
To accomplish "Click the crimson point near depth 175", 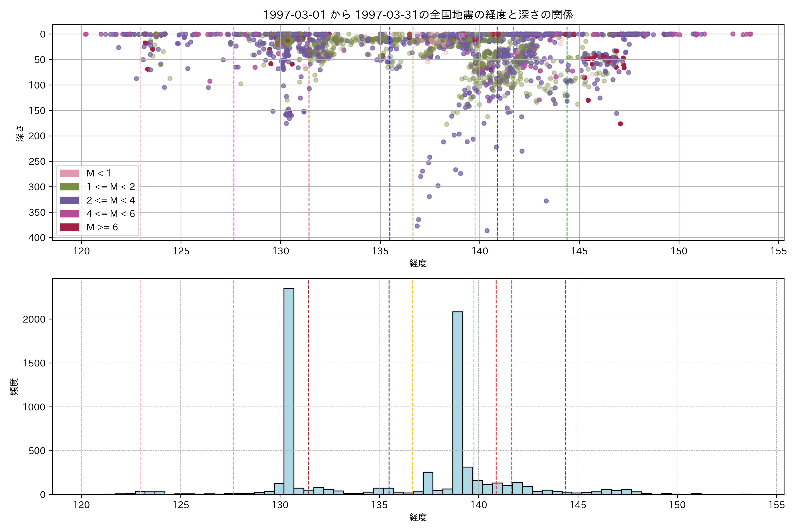I will [620, 124].
